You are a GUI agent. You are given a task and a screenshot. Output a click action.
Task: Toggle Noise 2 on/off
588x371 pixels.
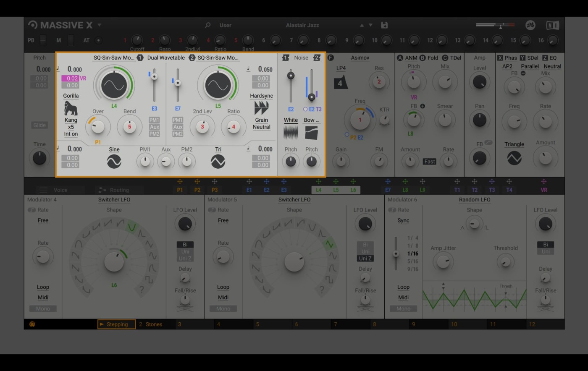(x=317, y=57)
